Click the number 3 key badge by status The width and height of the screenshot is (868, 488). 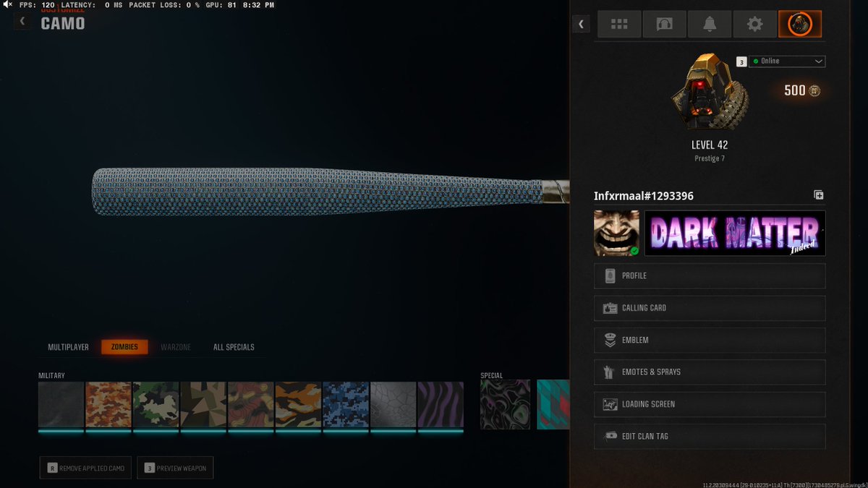(741, 61)
